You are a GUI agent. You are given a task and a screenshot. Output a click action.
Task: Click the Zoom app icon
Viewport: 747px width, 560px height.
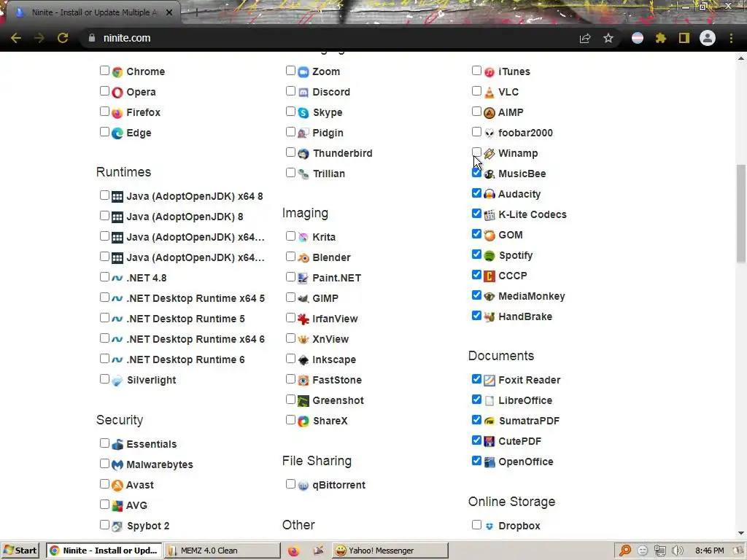(x=303, y=72)
